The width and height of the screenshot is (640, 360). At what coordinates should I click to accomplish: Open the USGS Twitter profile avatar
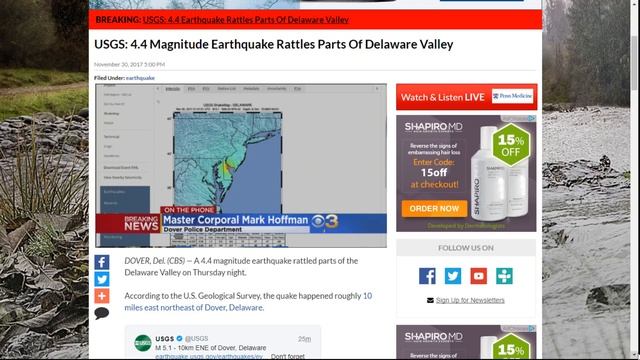coord(143,343)
